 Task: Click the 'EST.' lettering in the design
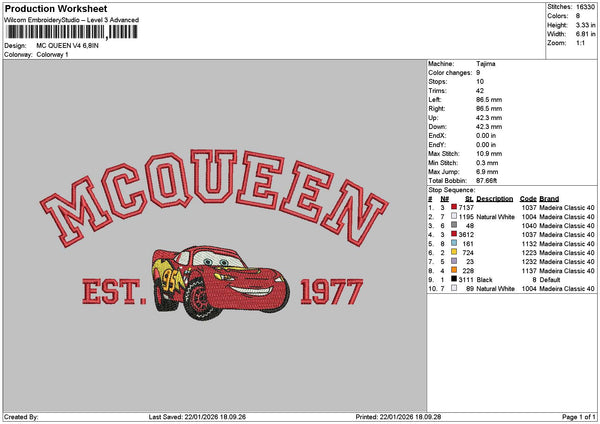pyautogui.click(x=114, y=292)
